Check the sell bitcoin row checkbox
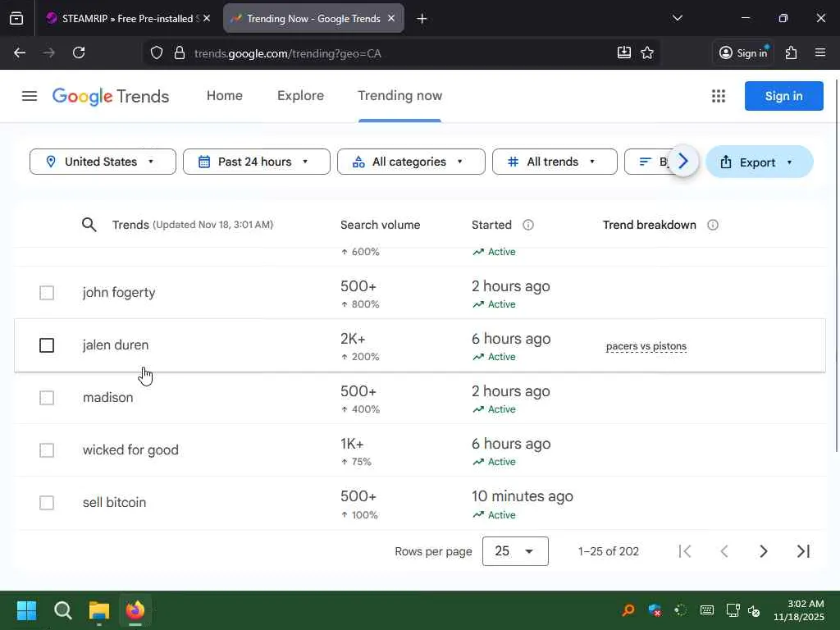The width and height of the screenshot is (840, 630). 47,503
